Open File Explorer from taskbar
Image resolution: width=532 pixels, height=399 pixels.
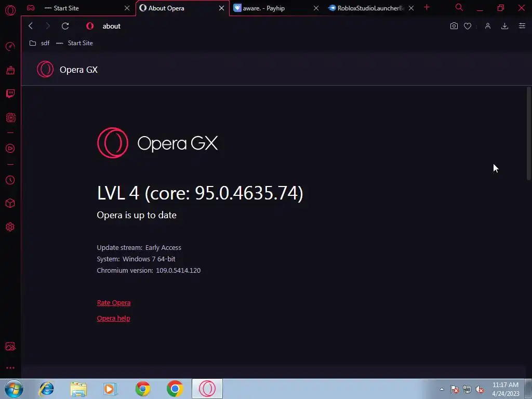(78, 389)
